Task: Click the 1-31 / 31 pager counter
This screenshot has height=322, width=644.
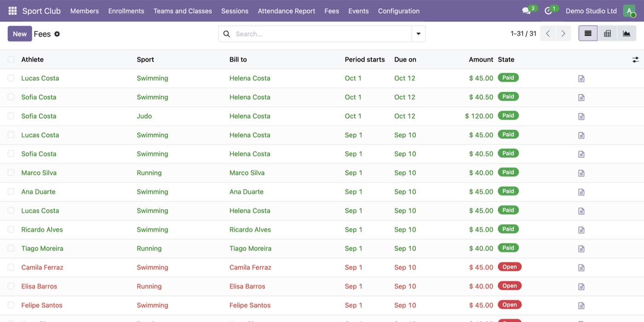Action: [523, 34]
